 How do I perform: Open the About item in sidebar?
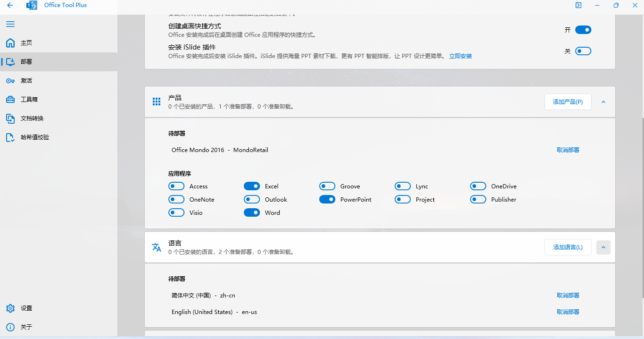click(26, 327)
